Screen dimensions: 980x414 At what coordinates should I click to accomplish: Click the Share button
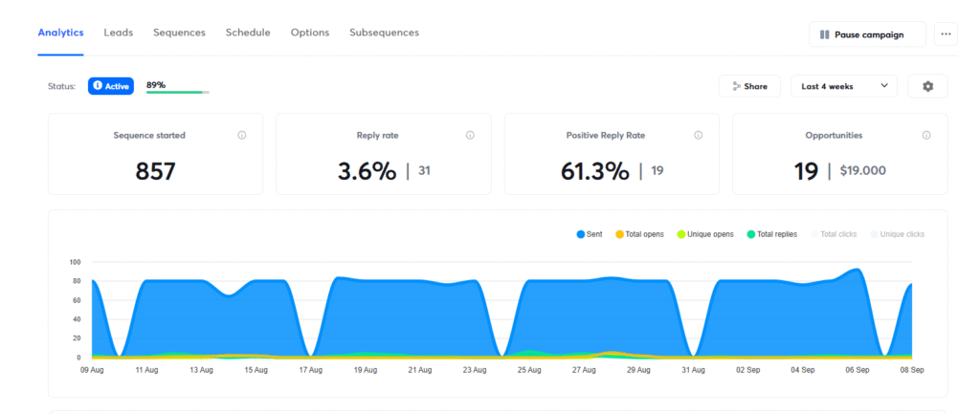[x=749, y=86]
